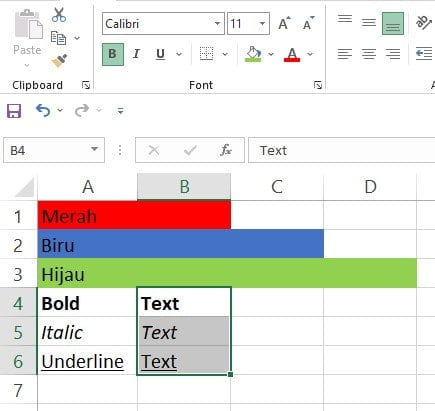Viewport: 435px width, 411px height.
Task: Open the borders dropdown arrow
Action: [x=225, y=54]
